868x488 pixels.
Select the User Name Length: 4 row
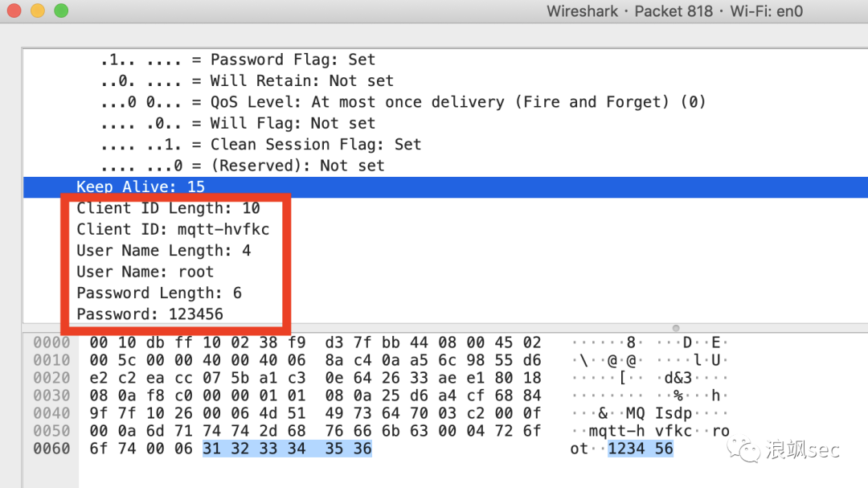click(163, 251)
